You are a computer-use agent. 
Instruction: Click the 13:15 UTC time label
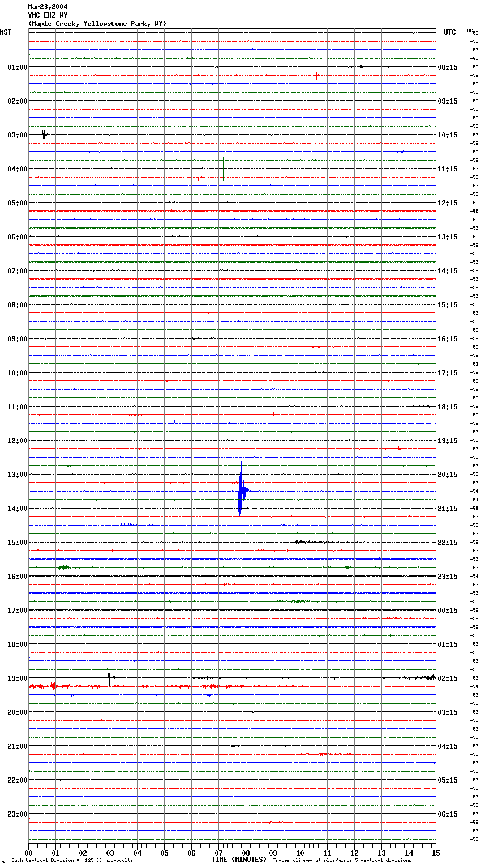[448, 237]
